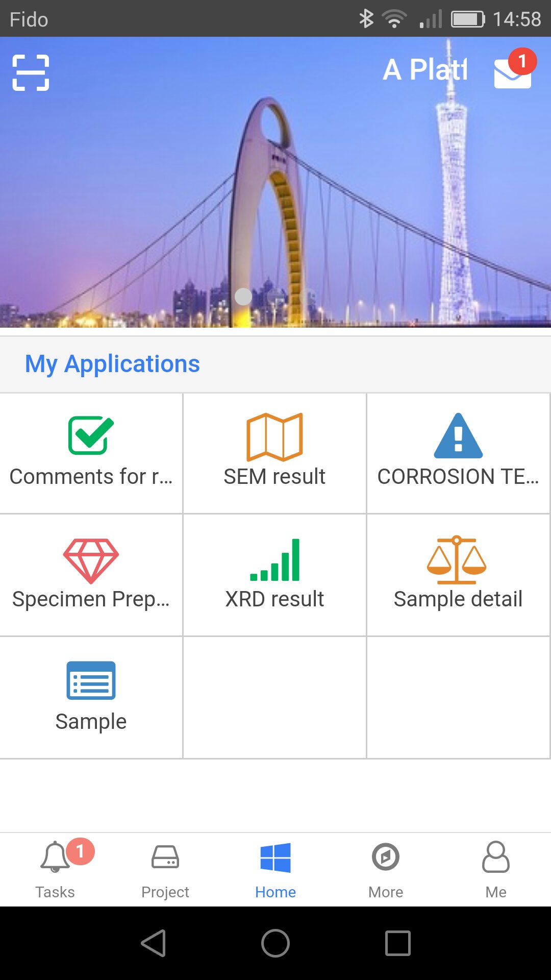Open Sample detail scales icon
Image resolution: width=551 pixels, height=980 pixels.
pyautogui.click(x=457, y=559)
